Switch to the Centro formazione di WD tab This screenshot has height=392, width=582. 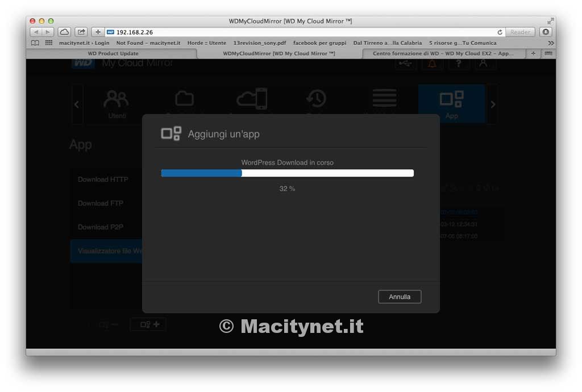pos(443,53)
